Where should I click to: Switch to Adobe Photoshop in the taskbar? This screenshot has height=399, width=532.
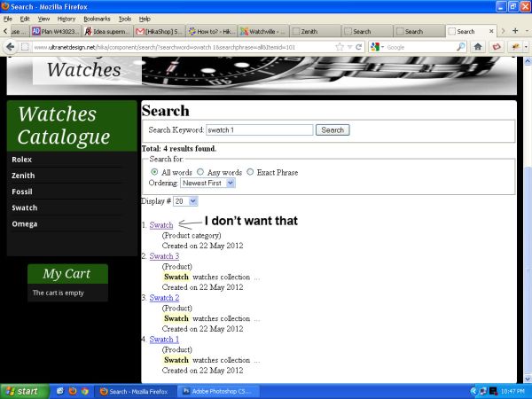[218, 392]
